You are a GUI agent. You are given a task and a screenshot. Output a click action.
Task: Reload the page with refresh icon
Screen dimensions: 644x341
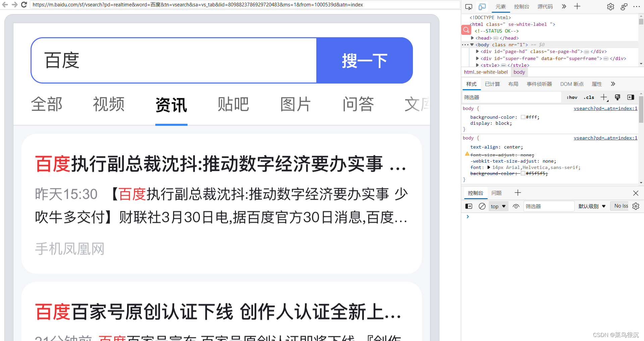coord(24,5)
